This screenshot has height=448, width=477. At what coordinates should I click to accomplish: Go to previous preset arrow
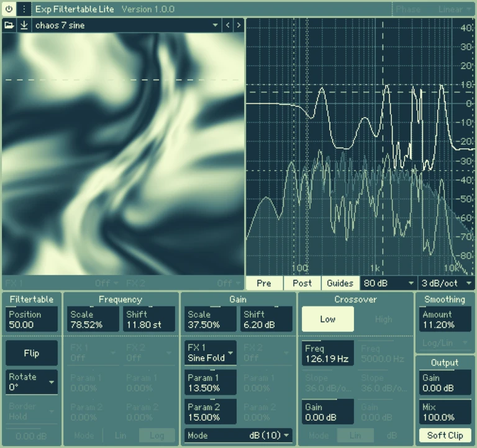coord(227,25)
